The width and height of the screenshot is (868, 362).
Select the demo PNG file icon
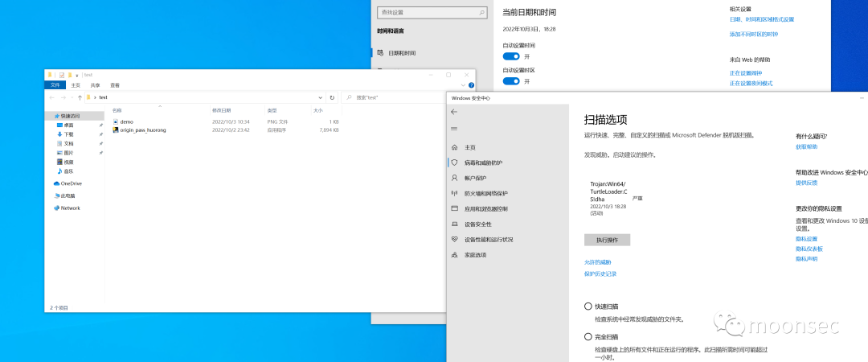tap(116, 121)
